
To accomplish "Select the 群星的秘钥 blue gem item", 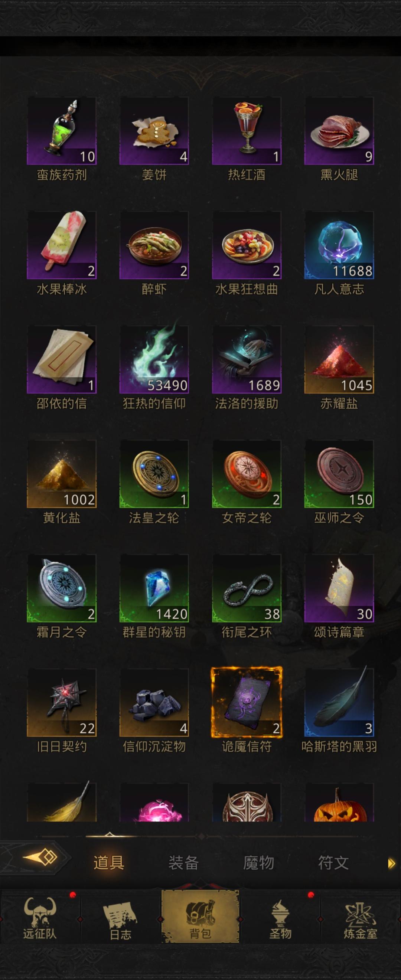I will [154, 588].
